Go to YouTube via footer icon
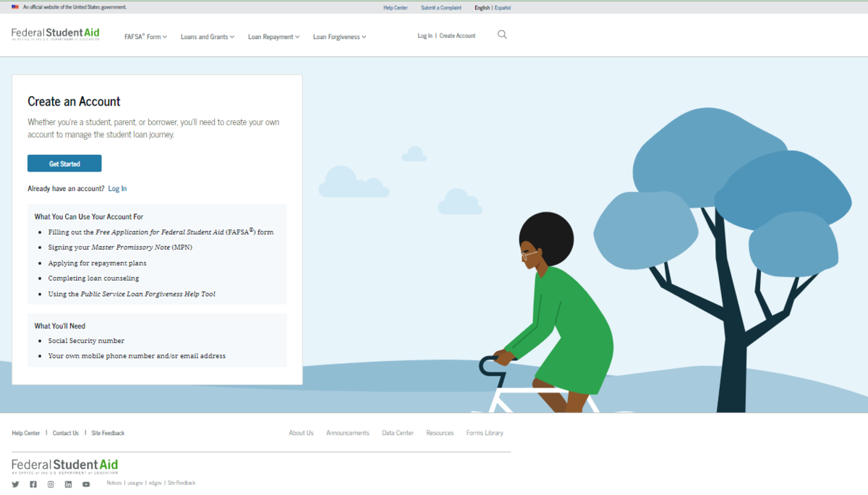The image size is (868, 495). (x=86, y=484)
